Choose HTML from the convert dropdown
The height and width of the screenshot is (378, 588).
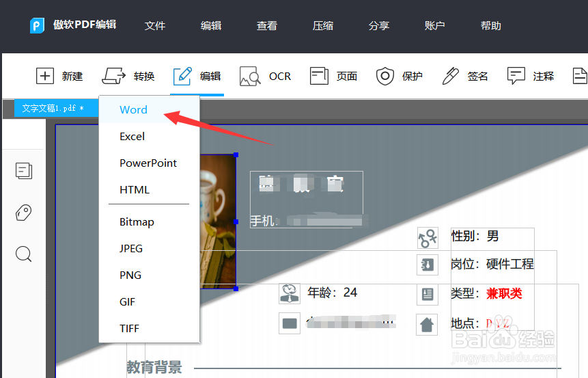coord(149,189)
